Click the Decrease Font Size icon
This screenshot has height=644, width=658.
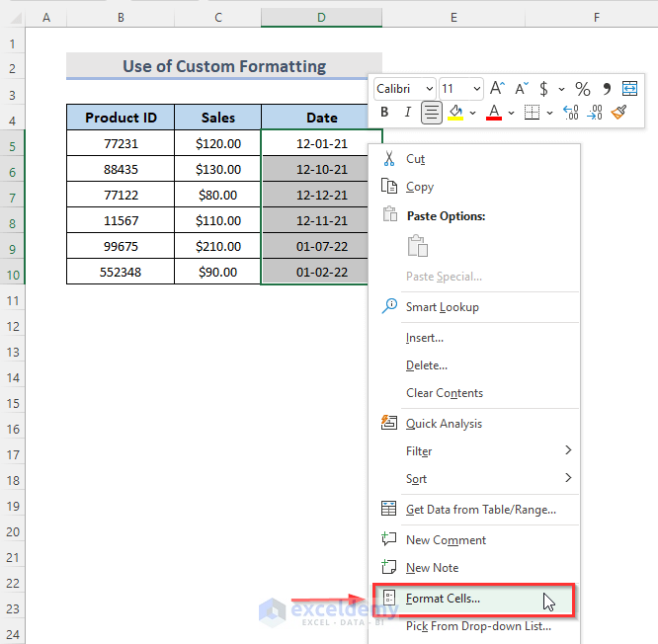522,89
